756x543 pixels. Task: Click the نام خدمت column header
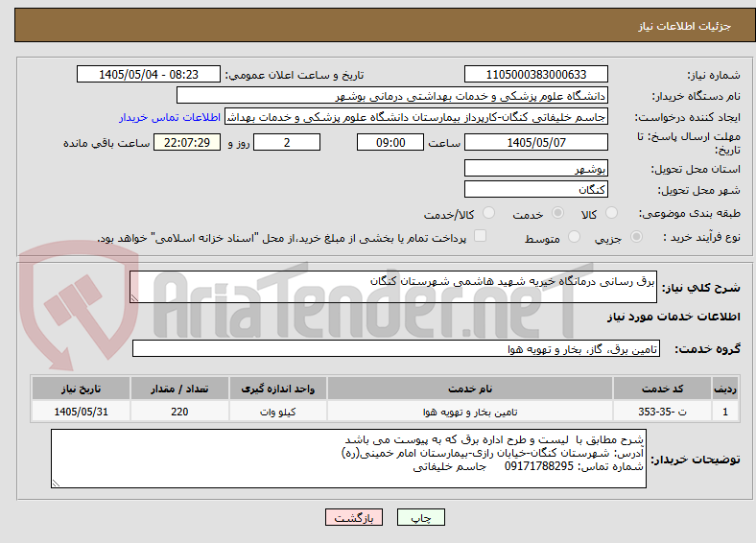coord(470,389)
